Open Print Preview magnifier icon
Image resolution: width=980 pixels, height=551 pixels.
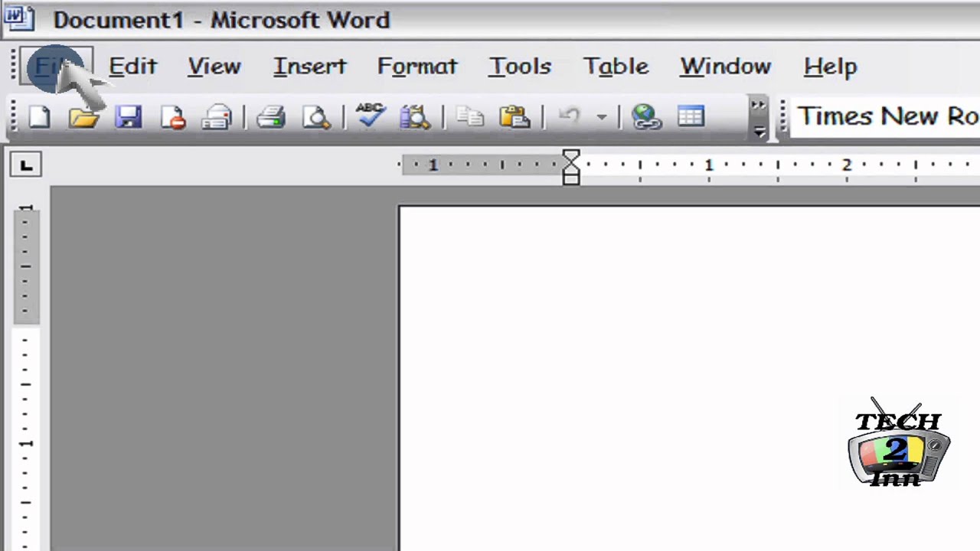315,117
